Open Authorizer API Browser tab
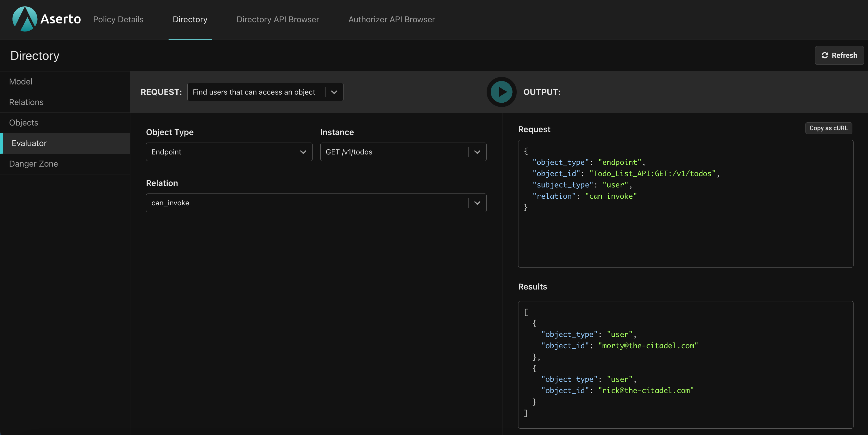Screen dimensions: 868x435 [x=391, y=20]
